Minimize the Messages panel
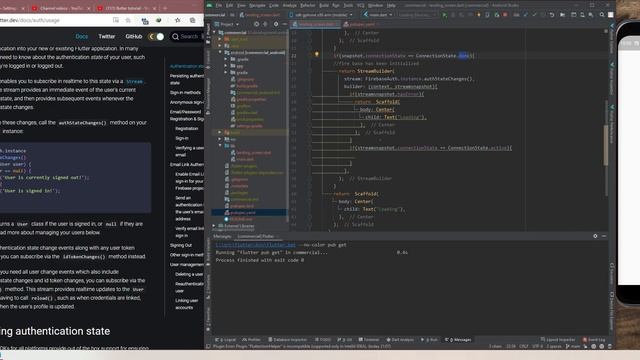640x360 pixels. tap(604, 236)
